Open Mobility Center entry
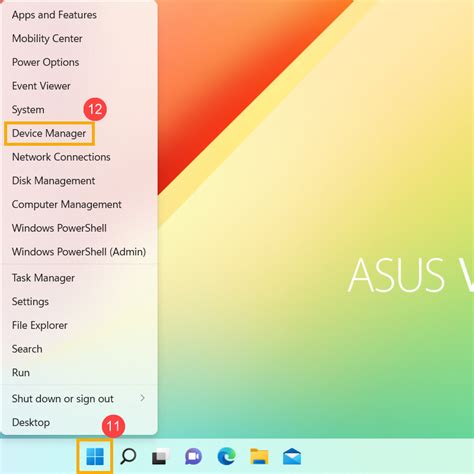The height and width of the screenshot is (474, 474). coord(79,38)
